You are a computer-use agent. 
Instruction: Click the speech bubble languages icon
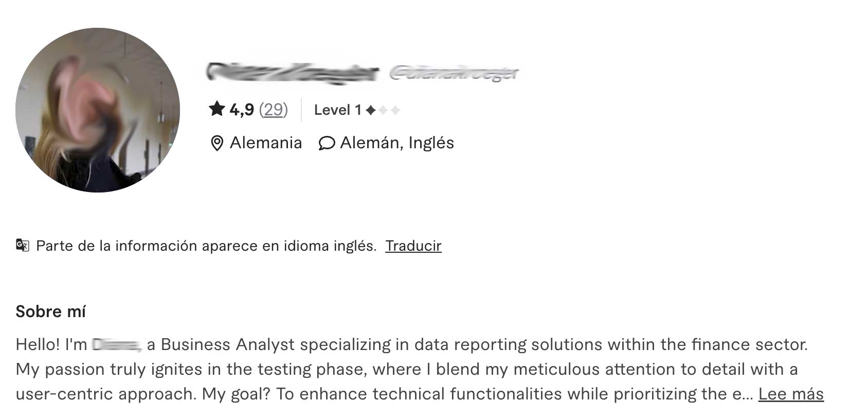click(327, 143)
